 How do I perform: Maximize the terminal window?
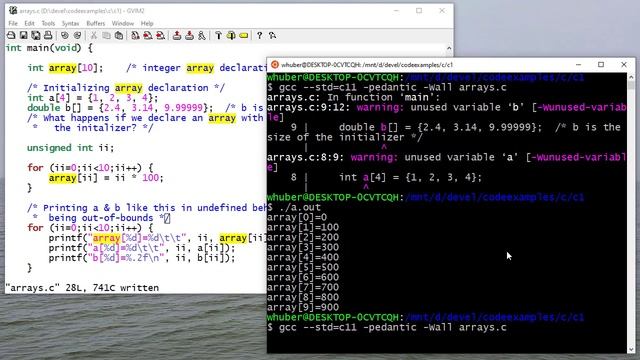(601, 64)
